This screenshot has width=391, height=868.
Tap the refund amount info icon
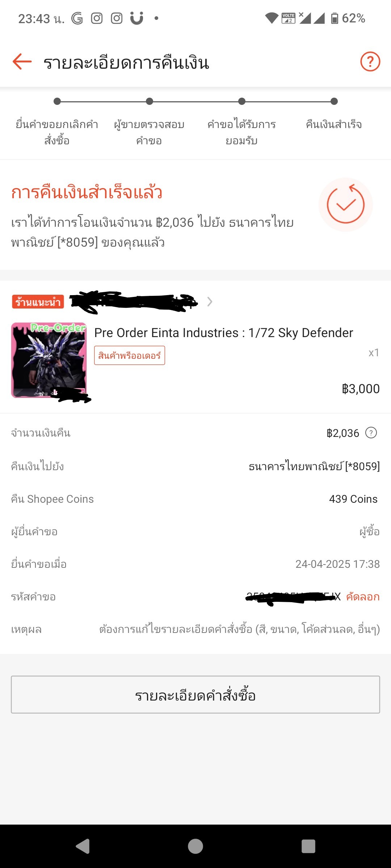tap(371, 433)
